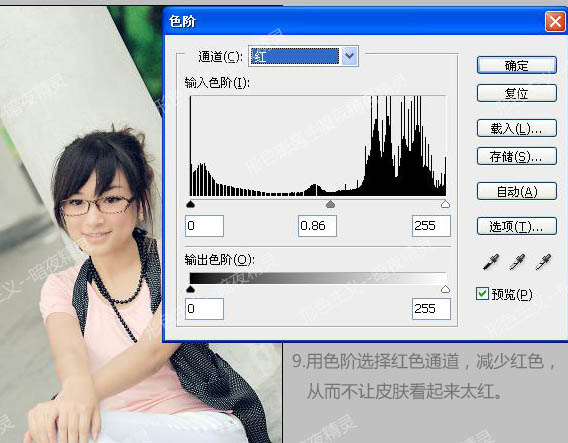Click the input shadow field showing 0

pyautogui.click(x=204, y=226)
